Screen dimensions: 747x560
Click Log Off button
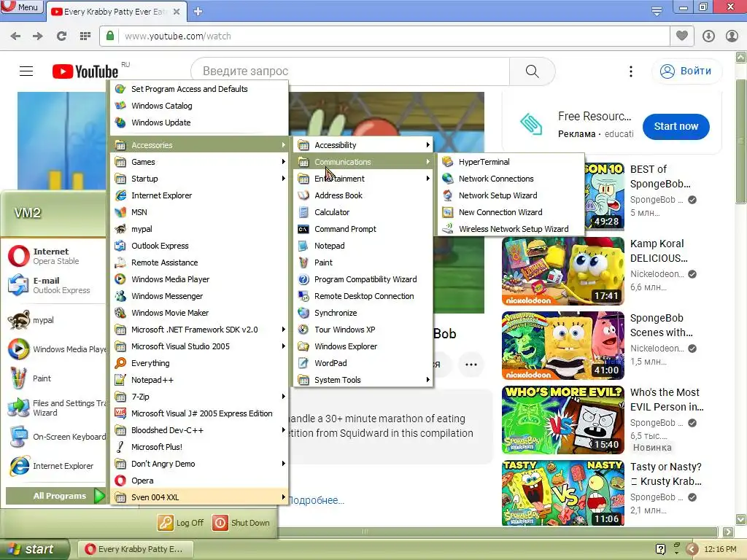[181, 522]
